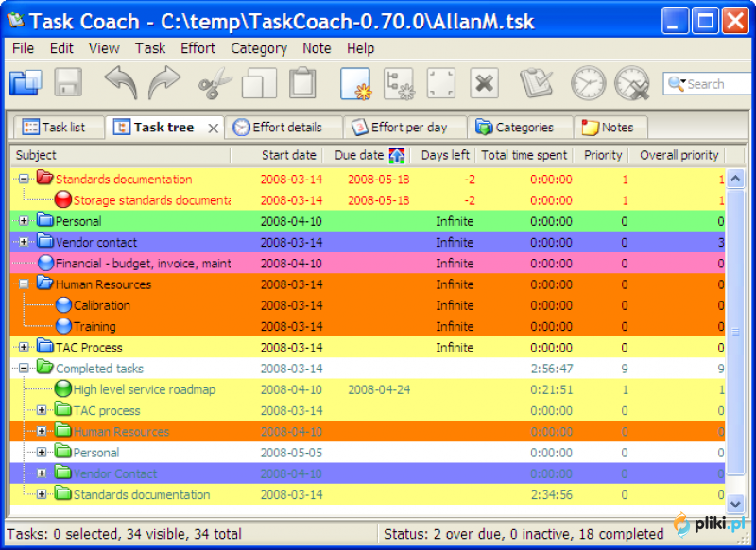Viewport: 756px width, 550px height.
Task: Expand the completed Vendor Contact subtask
Action: pyautogui.click(x=42, y=473)
